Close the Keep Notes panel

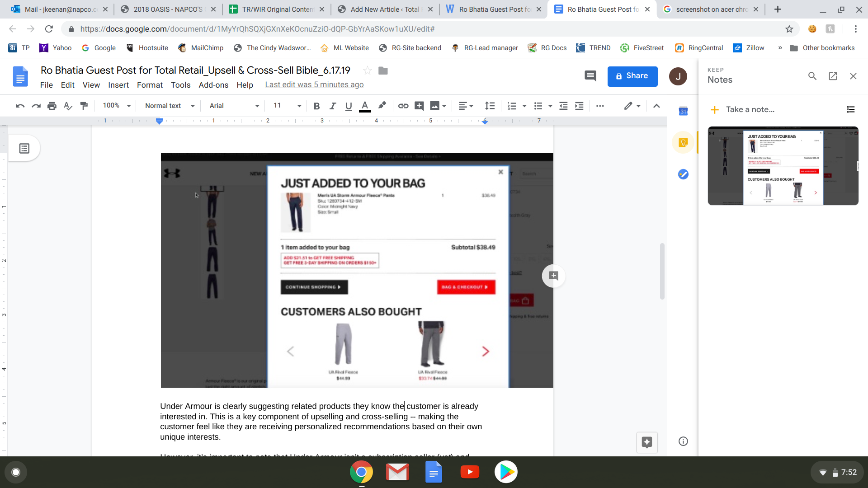[x=853, y=76]
